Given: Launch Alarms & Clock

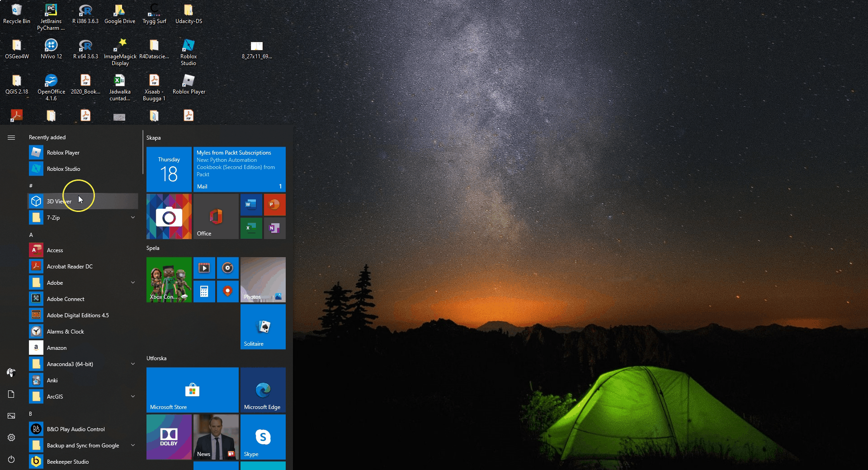Looking at the screenshot, I should [x=83, y=332].
